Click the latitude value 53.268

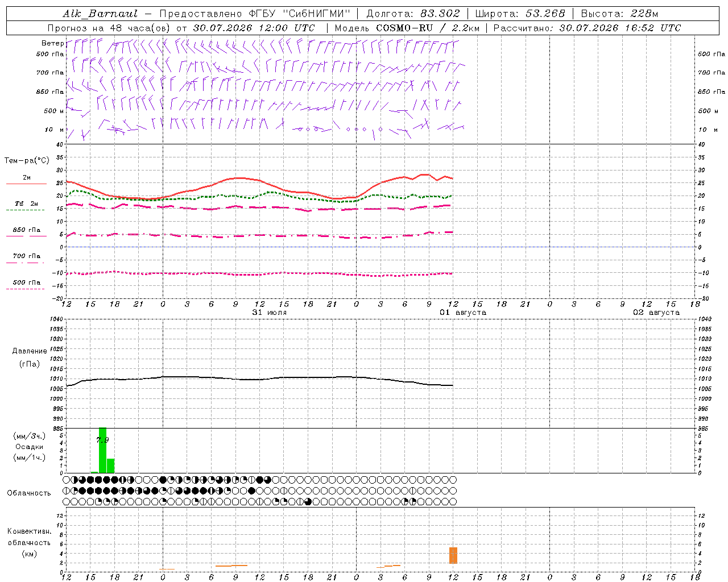[545, 14]
